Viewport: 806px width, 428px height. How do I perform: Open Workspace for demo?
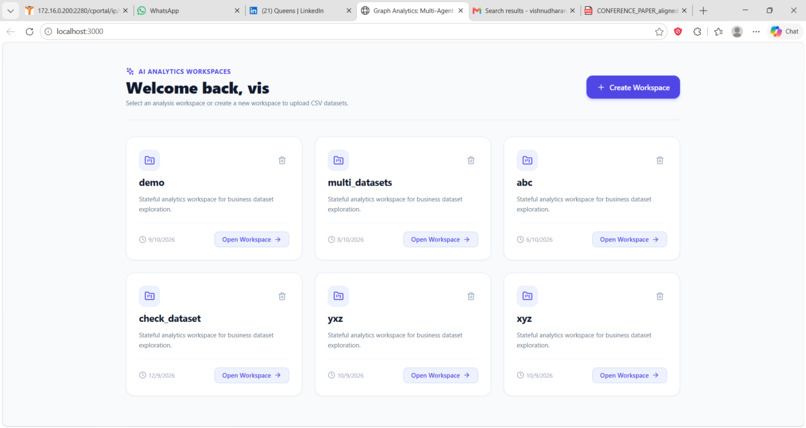[251, 239]
